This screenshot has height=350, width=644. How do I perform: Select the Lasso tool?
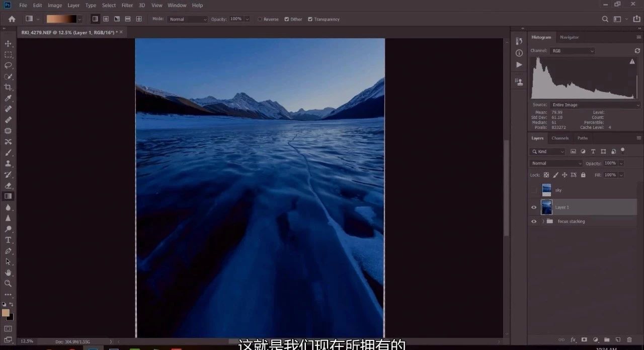pyautogui.click(x=8, y=65)
